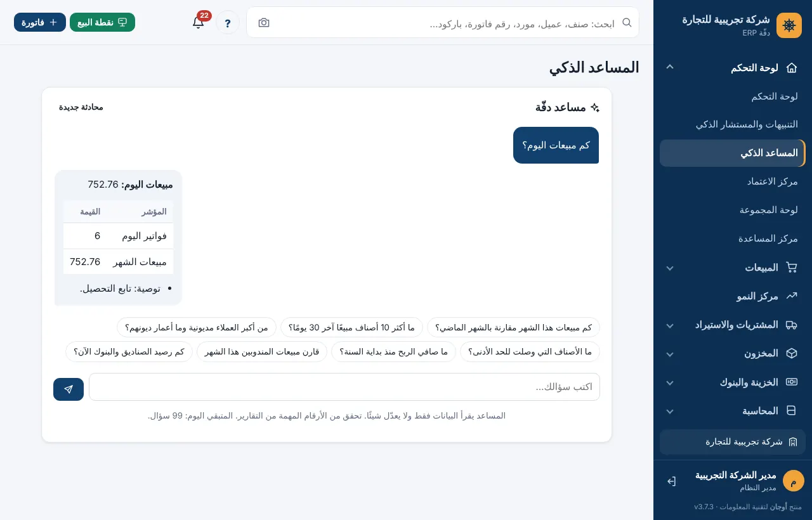The width and height of the screenshot is (812, 520).
Task: Pick suggestion about أكبر العملاء مديونية
Action: click(197, 327)
